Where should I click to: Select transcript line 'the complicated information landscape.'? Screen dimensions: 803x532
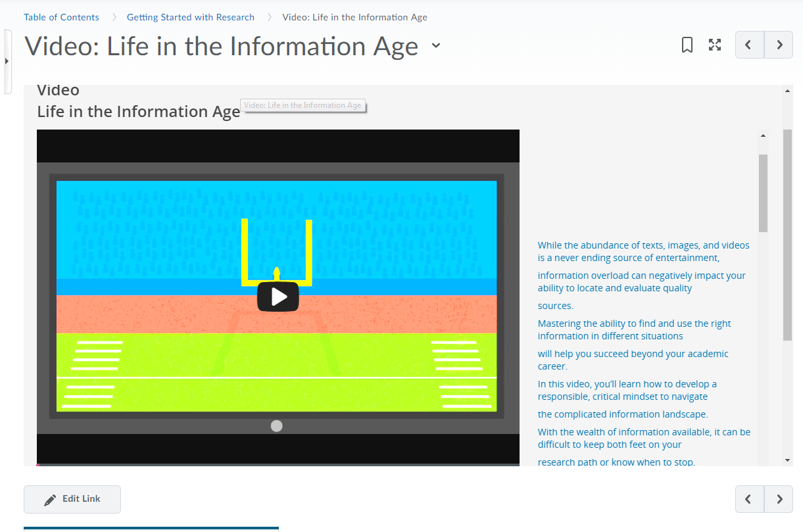tap(623, 414)
